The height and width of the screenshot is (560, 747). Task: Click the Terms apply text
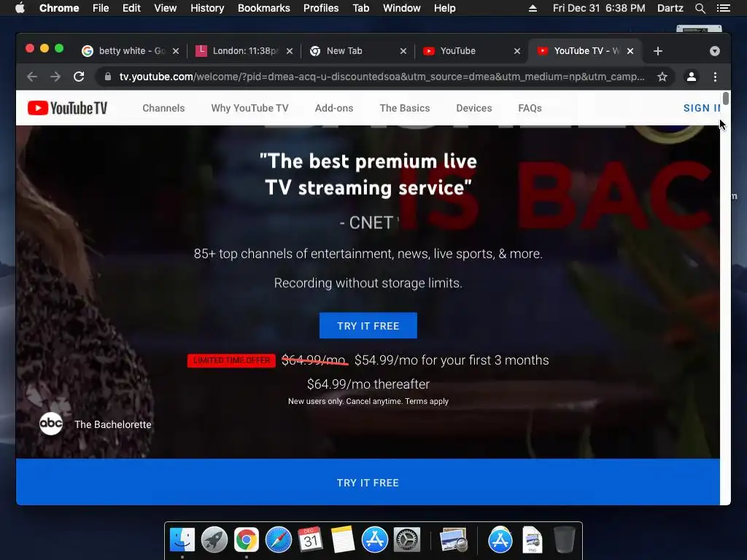tap(427, 402)
